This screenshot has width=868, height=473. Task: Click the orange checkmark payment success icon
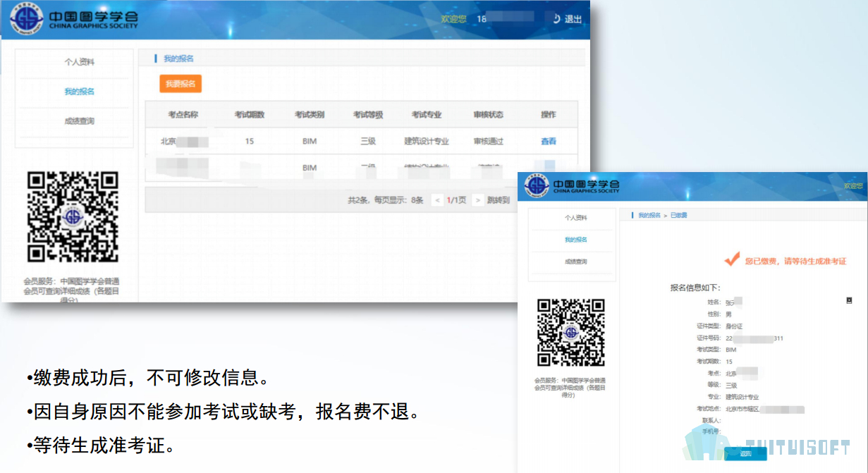[x=732, y=259]
